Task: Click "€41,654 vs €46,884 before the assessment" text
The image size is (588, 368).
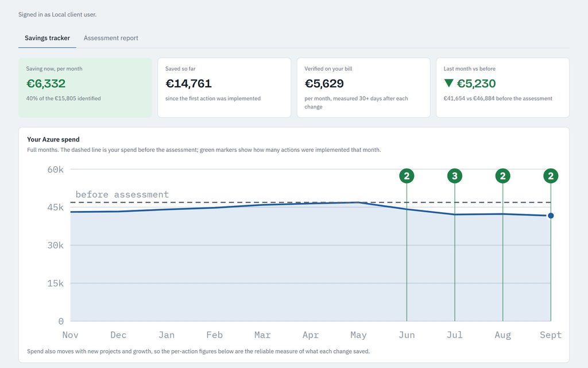Action: [x=498, y=98]
